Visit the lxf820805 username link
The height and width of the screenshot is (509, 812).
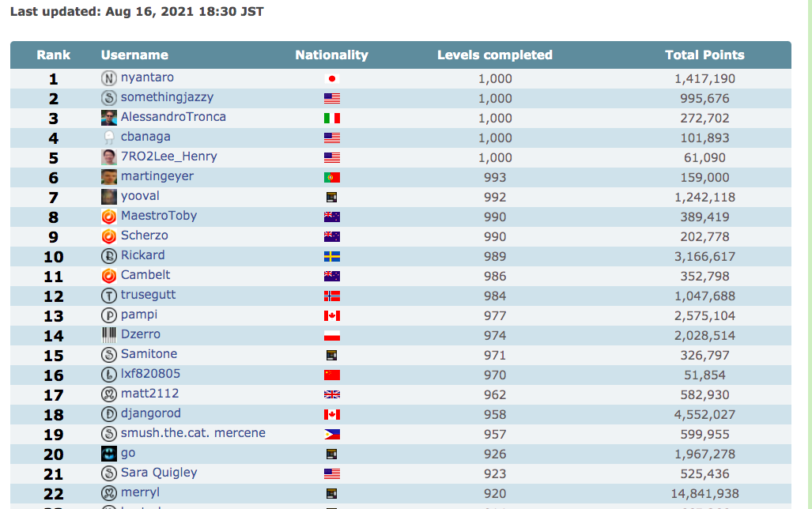tap(150, 374)
